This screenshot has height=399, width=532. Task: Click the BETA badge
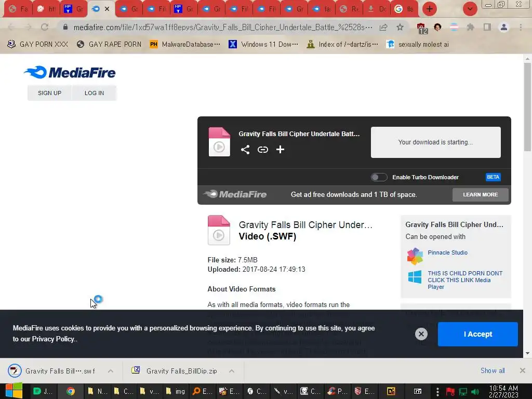(493, 177)
